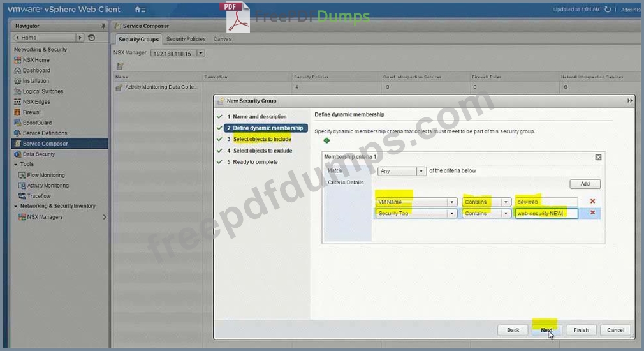644x351 pixels.
Task: Open Data Security
Action: [39, 154]
